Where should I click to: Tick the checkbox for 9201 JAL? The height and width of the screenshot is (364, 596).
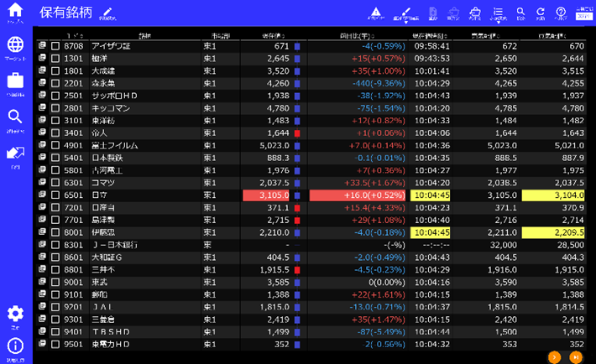(x=55, y=307)
